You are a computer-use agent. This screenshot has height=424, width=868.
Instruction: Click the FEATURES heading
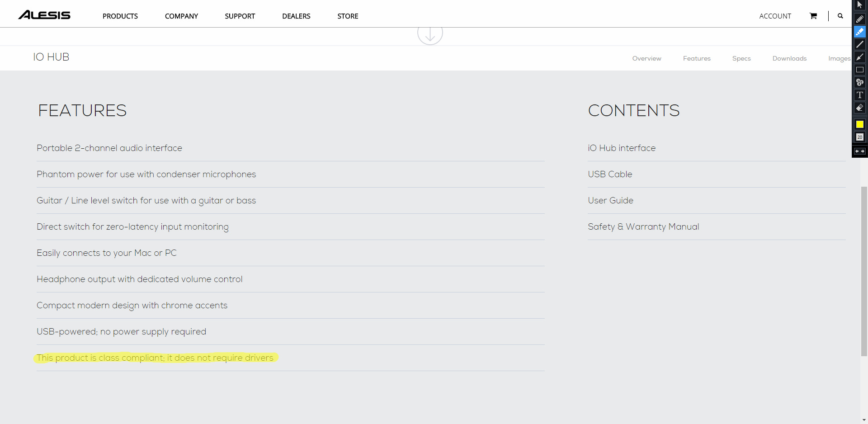[x=82, y=110]
